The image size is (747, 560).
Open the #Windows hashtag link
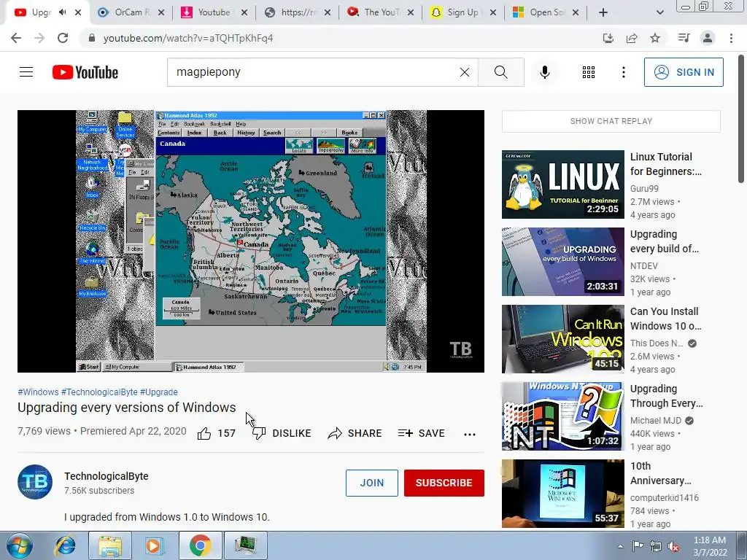[38, 392]
